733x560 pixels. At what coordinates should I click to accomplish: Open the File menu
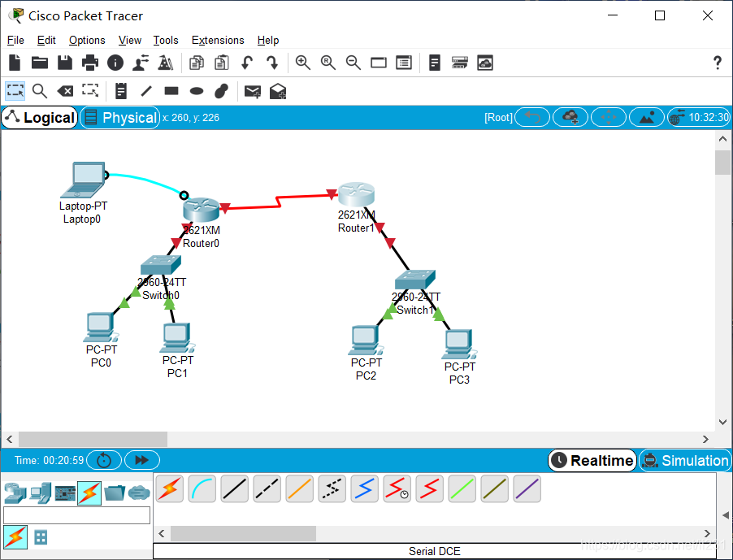15,40
